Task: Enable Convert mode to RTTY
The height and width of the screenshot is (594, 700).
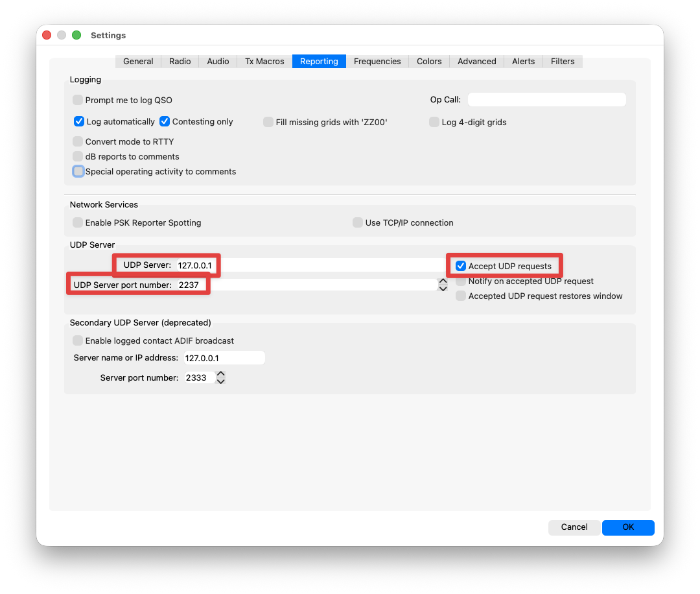Action: (78, 141)
